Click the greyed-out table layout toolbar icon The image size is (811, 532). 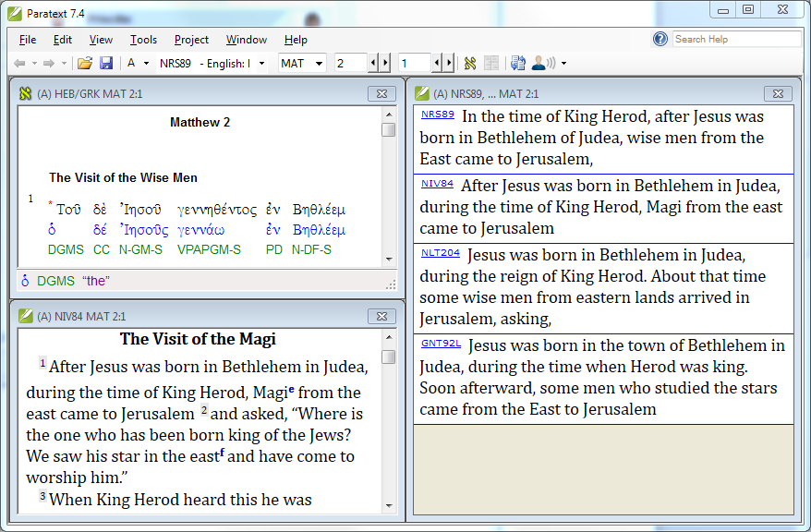491,64
